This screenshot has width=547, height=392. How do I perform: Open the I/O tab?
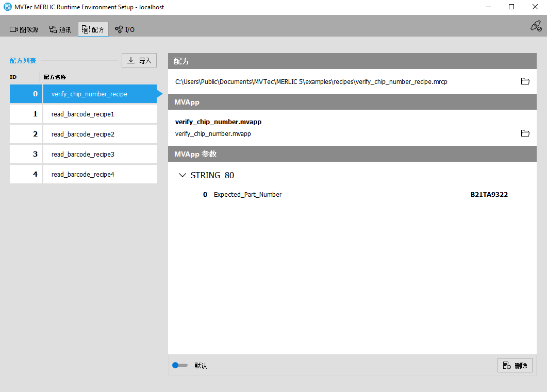coord(125,29)
